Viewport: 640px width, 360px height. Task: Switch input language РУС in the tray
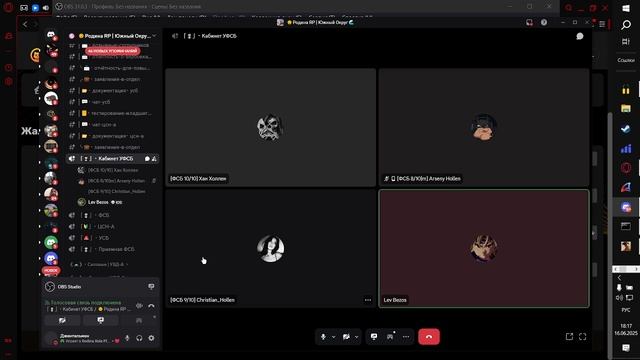coord(626,310)
